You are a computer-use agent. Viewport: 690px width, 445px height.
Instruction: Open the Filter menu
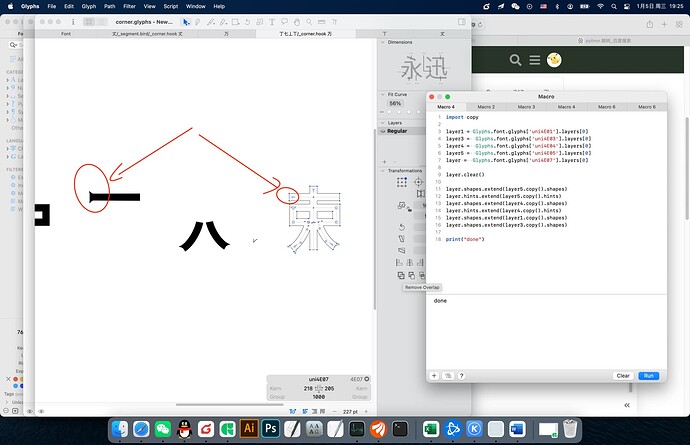click(129, 6)
